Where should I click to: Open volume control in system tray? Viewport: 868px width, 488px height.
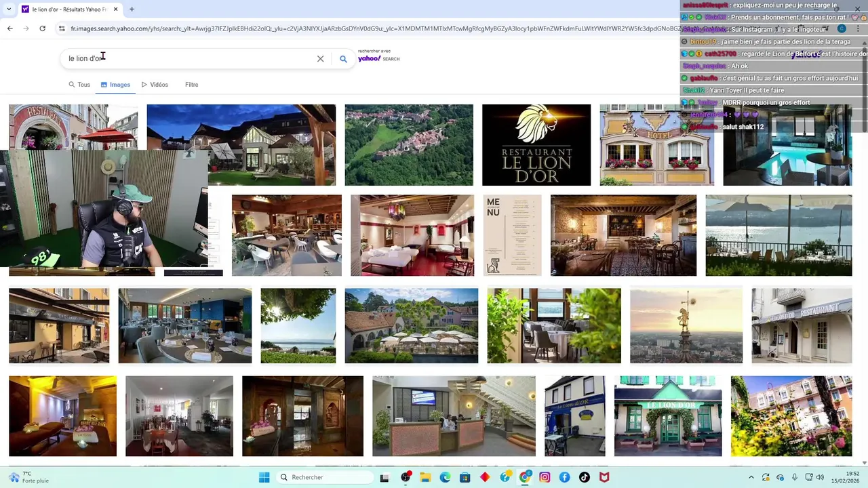pos(820,477)
